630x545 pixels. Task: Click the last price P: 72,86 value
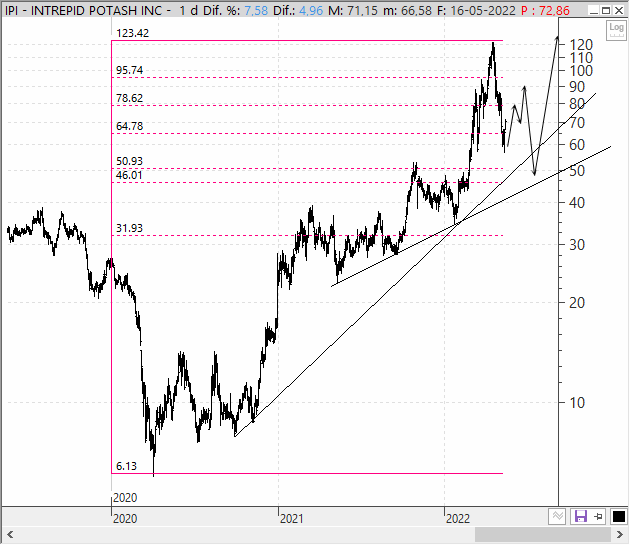point(546,10)
